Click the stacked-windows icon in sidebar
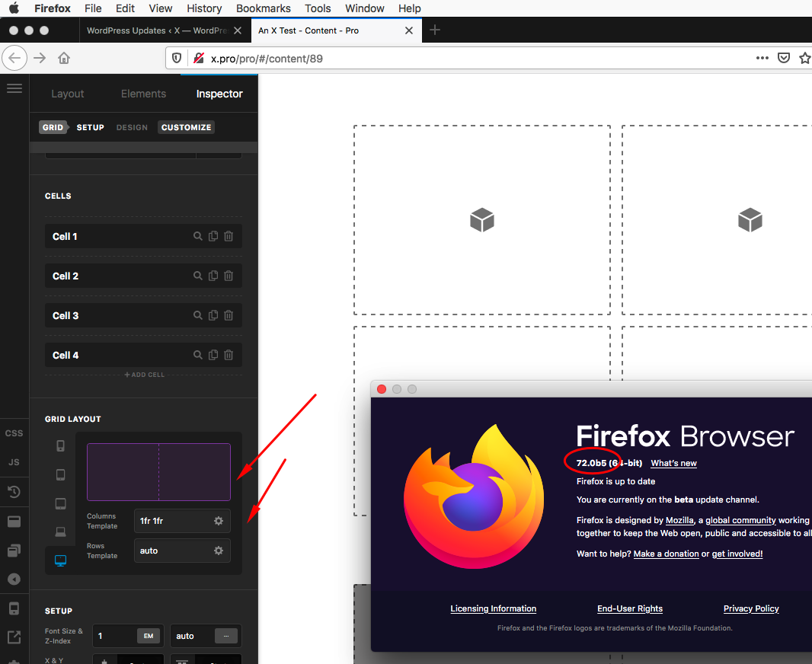The width and height of the screenshot is (812, 664). click(x=14, y=551)
